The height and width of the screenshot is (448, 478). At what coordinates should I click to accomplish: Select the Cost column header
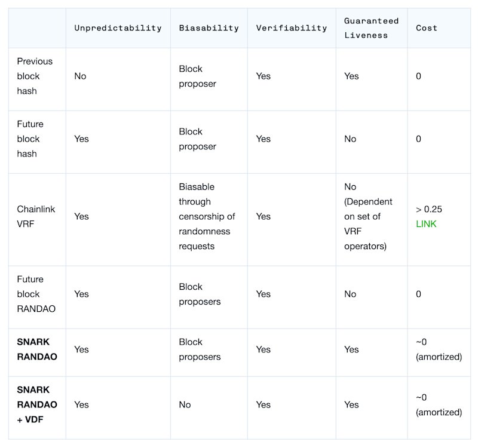pyautogui.click(x=427, y=28)
